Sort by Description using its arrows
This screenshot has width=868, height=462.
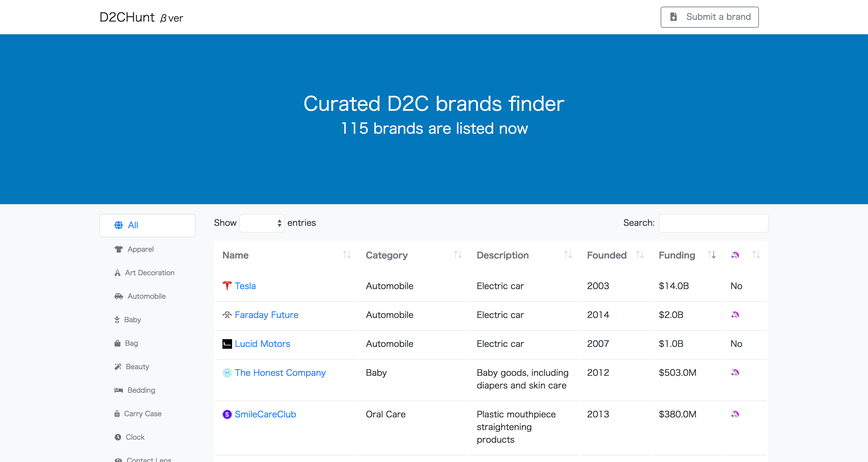click(568, 255)
